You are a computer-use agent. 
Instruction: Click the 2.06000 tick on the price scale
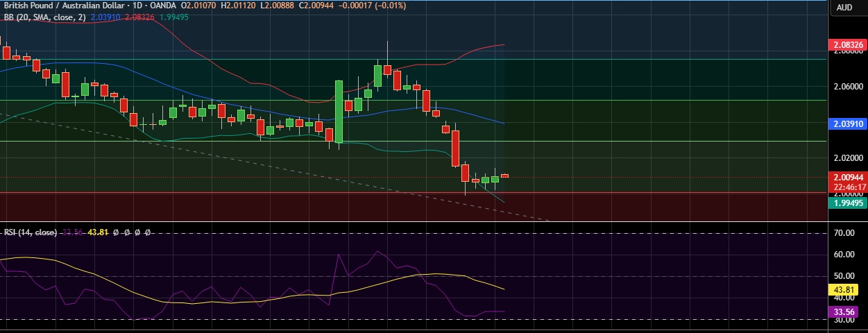pos(849,87)
